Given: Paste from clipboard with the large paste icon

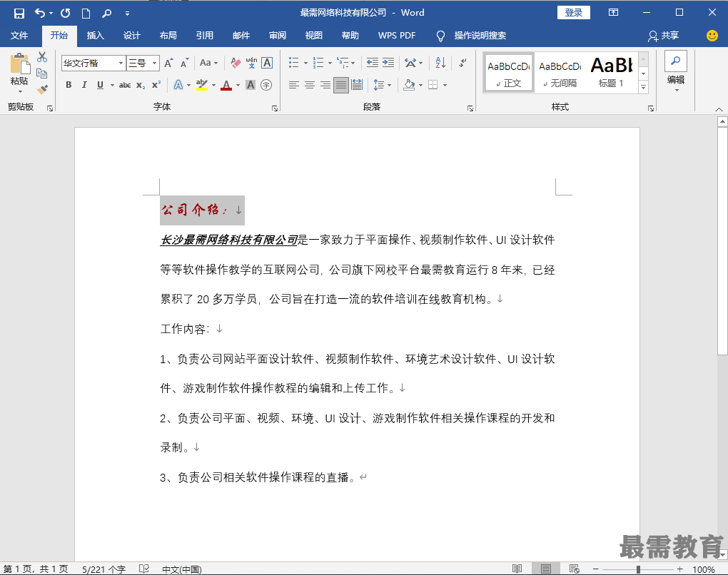Looking at the screenshot, I should 19,64.
